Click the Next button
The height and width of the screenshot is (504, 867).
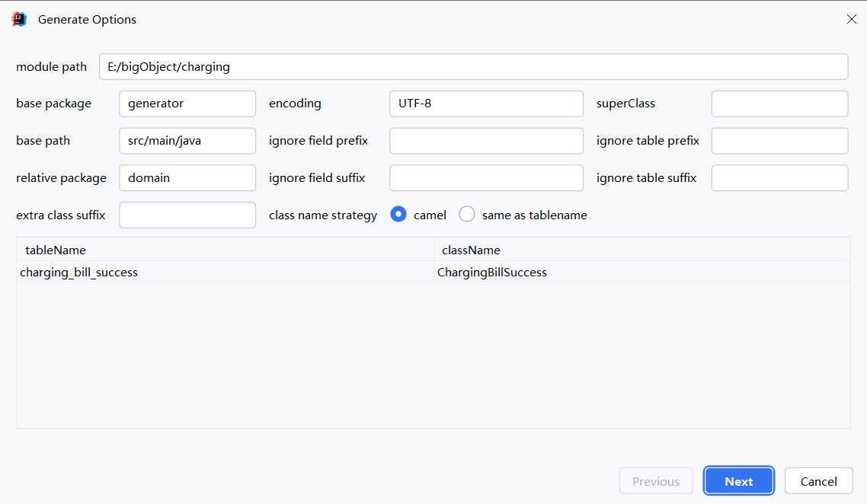[738, 481]
